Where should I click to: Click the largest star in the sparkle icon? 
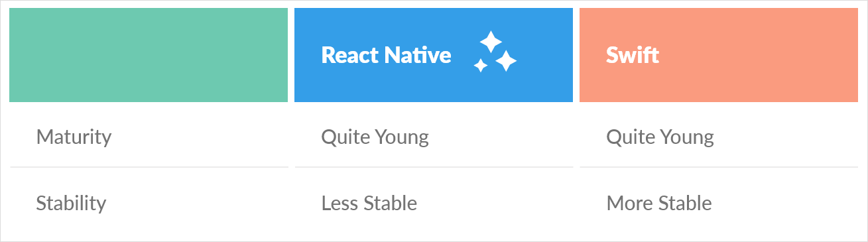tap(491, 42)
